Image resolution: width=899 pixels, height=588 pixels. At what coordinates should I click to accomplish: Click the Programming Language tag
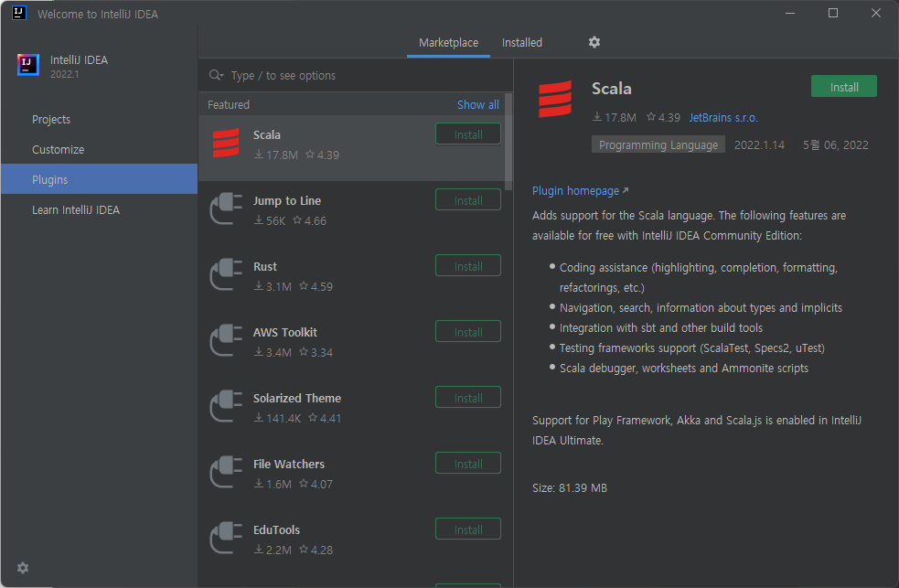(x=658, y=145)
